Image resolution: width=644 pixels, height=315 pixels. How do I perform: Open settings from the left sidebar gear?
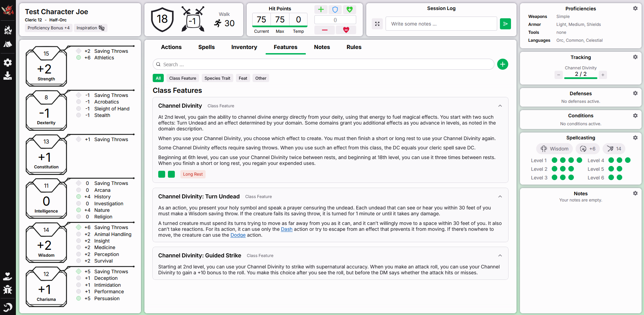pos(8,62)
